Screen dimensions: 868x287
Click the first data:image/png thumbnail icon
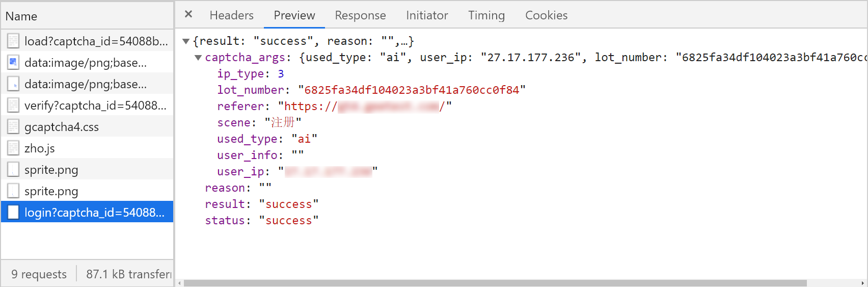pyautogui.click(x=13, y=63)
